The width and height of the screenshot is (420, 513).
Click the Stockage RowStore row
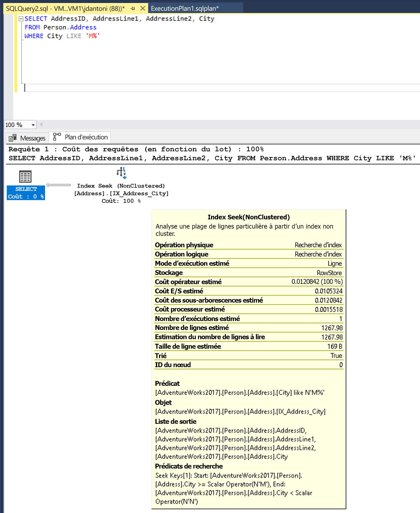pyautogui.click(x=249, y=272)
